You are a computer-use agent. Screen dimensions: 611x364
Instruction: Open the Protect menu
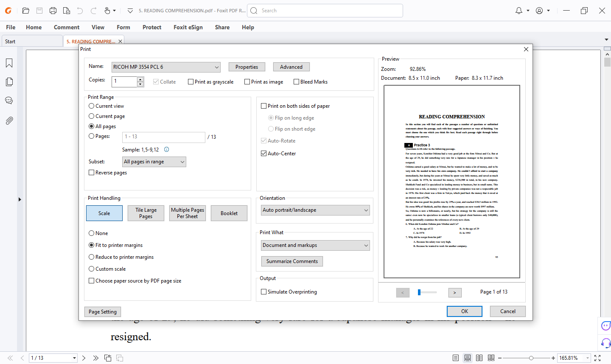[x=151, y=27]
